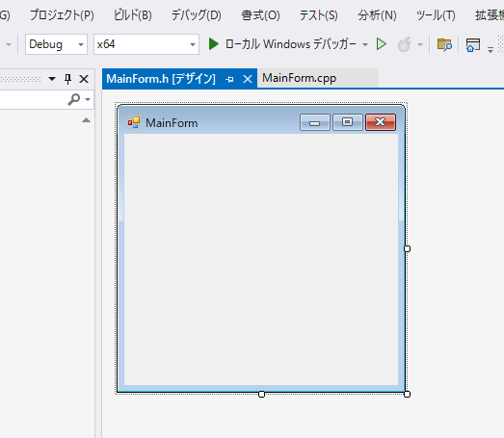Viewport: 504px width, 438px height.
Task: Toggle the pin on MainForm.h design tab
Action: coord(229,79)
